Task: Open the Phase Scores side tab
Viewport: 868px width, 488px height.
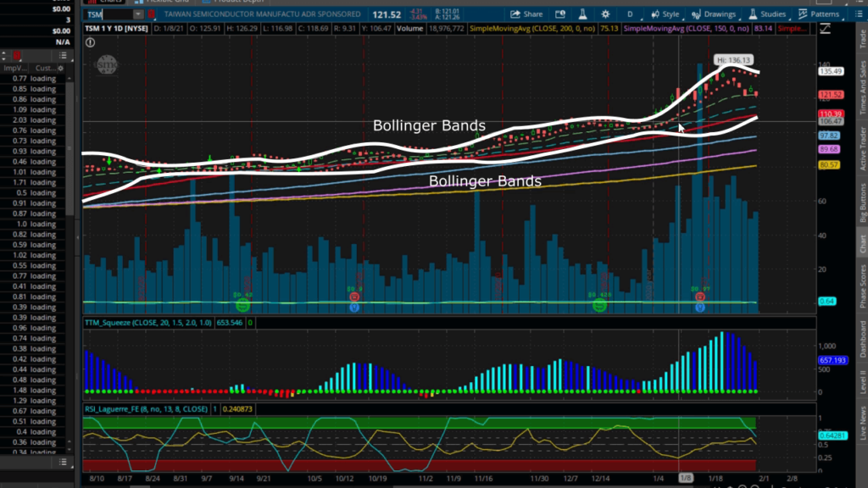Action: (x=862, y=286)
